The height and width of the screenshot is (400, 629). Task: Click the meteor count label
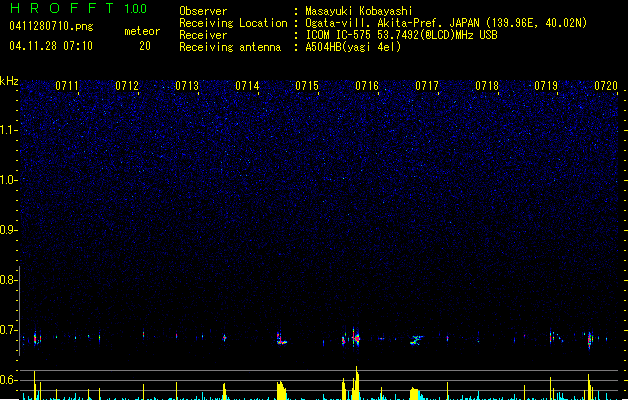coord(142,31)
